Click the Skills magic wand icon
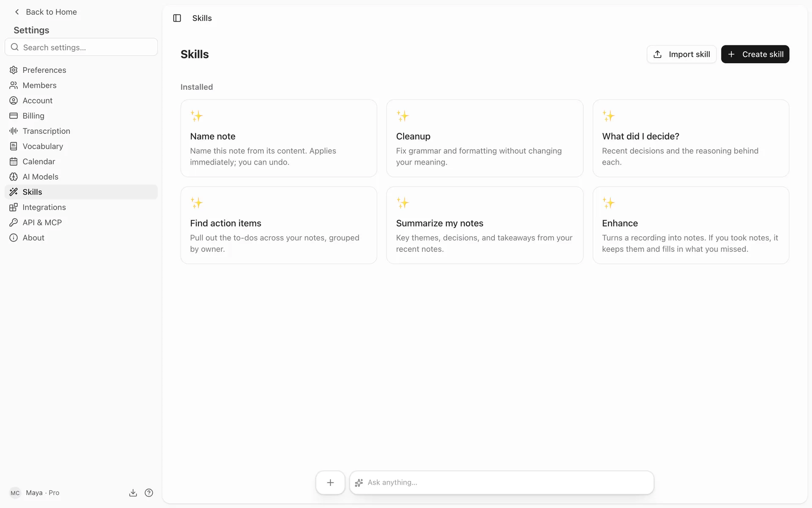 tap(14, 192)
